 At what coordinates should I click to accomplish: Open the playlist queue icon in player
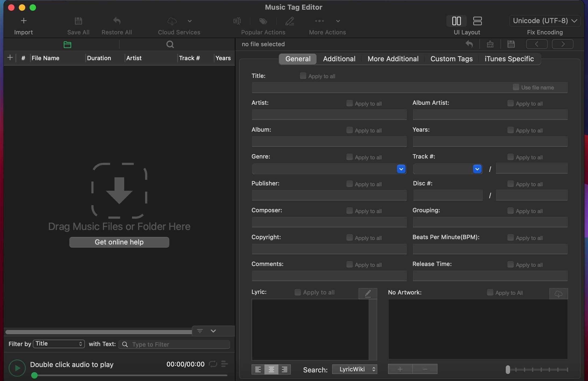pyautogui.click(x=224, y=364)
